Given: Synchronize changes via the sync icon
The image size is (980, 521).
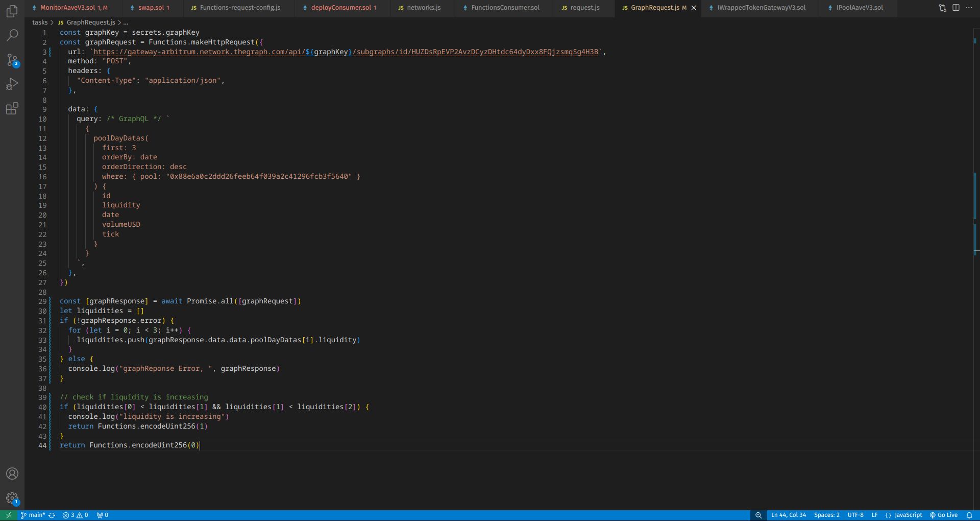Looking at the screenshot, I should tap(52, 515).
